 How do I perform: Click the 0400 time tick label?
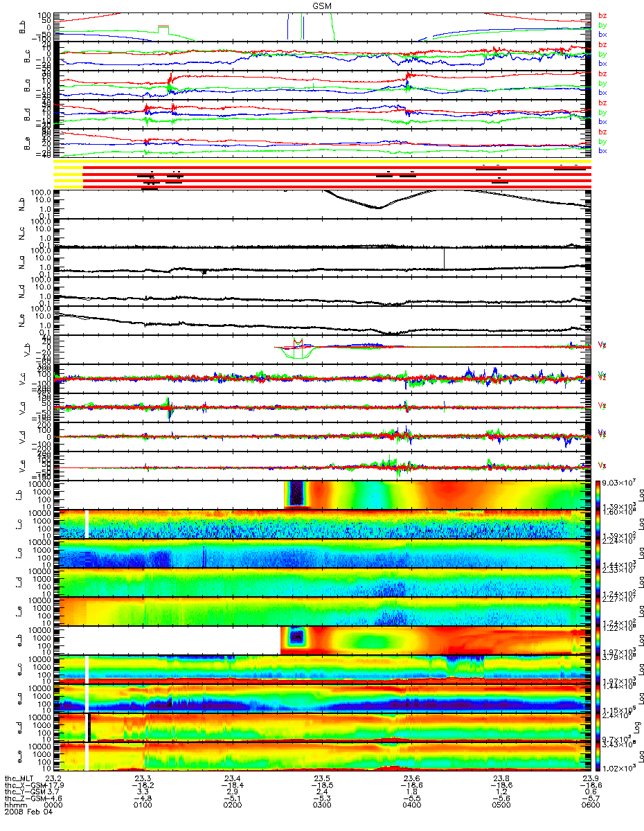pos(411,806)
